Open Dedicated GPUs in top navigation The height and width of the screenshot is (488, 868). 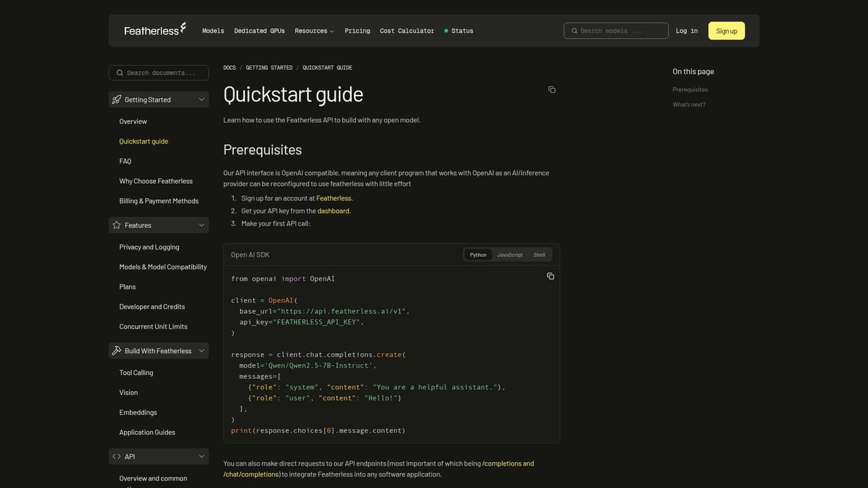coord(260,30)
